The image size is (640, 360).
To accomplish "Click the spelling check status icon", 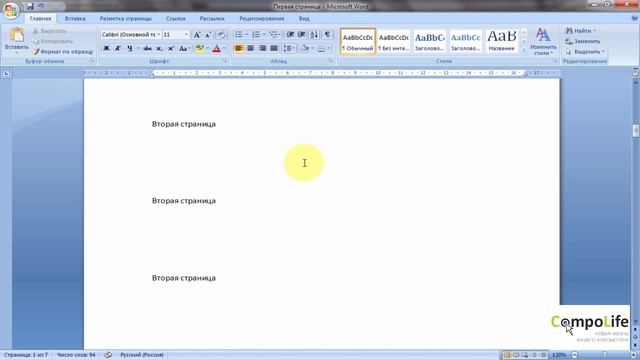I will coord(108,355).
